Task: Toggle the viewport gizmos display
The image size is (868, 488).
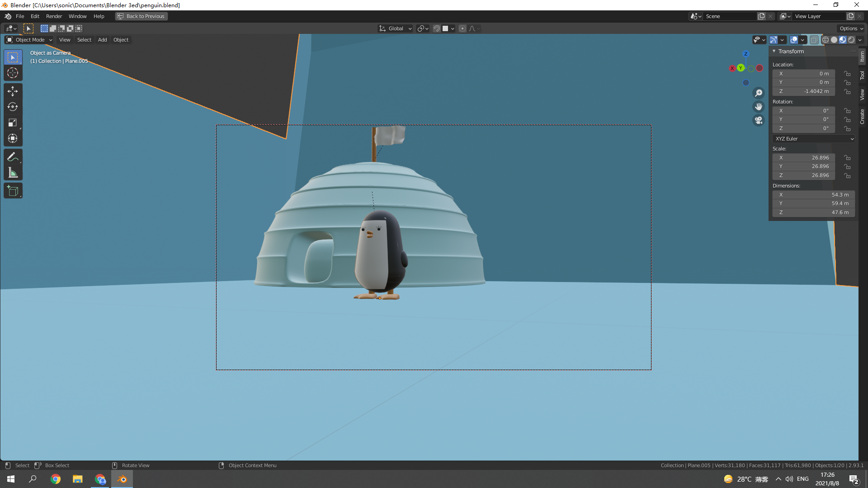Action: pos(774,40)
